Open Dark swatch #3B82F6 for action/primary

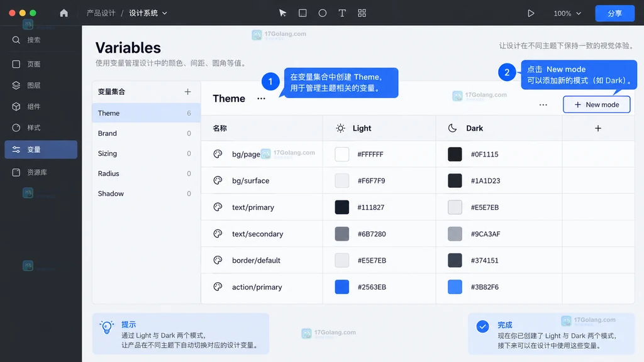455,287
